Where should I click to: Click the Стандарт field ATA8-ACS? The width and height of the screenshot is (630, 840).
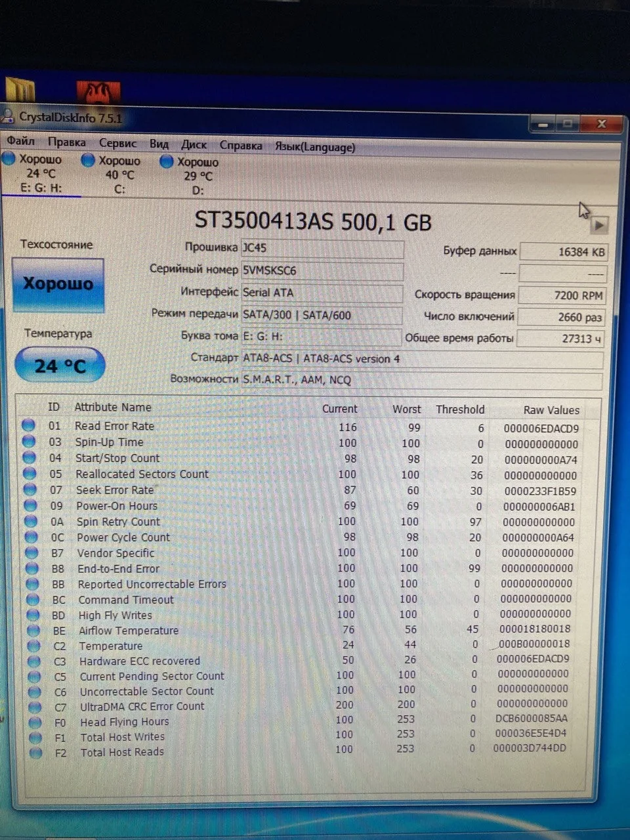pos(422,359)
